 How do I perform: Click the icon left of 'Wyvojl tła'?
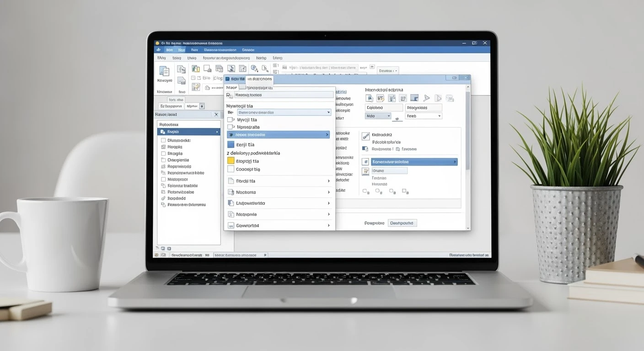point(230,120)
